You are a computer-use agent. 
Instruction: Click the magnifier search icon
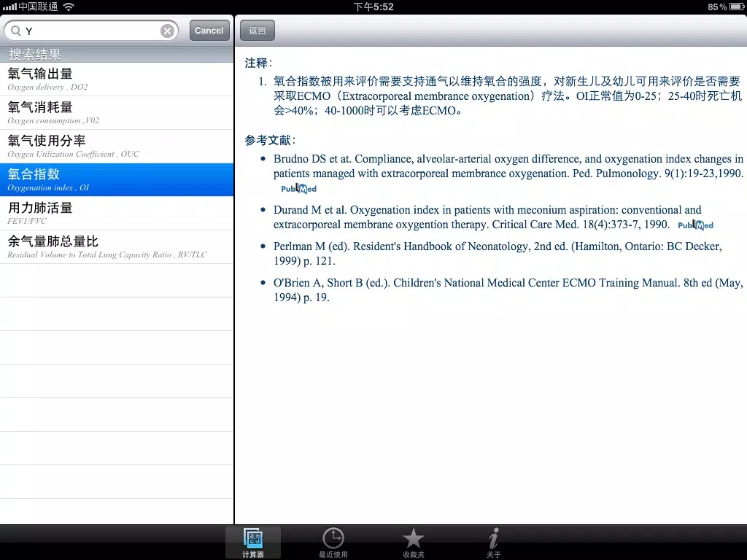16,31
